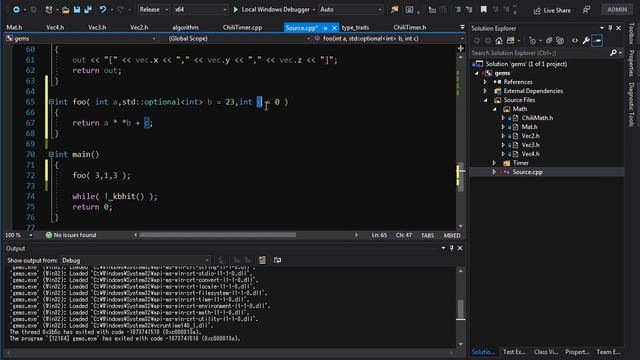Navigate backward with the toolbar arrow

(x=16, y=9)
